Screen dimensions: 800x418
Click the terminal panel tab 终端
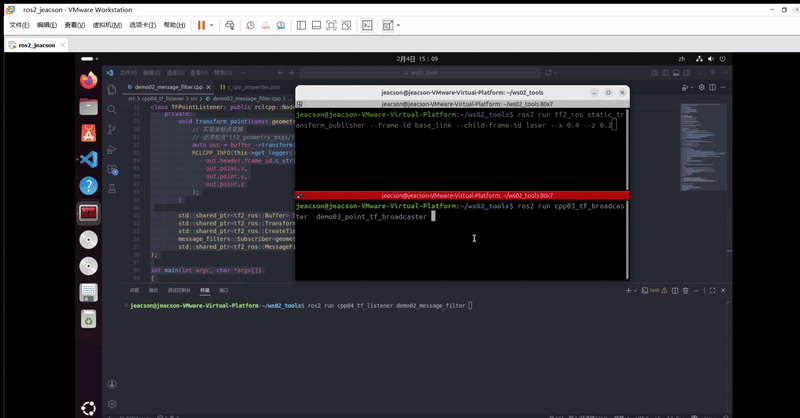205,290
